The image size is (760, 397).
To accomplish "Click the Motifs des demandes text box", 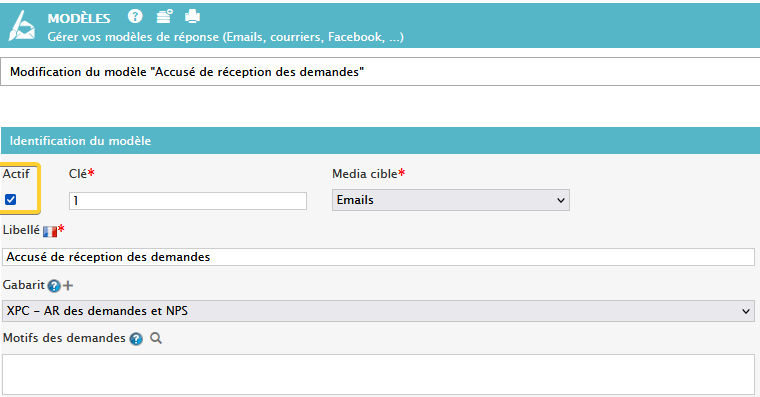I will pos(378,374).
